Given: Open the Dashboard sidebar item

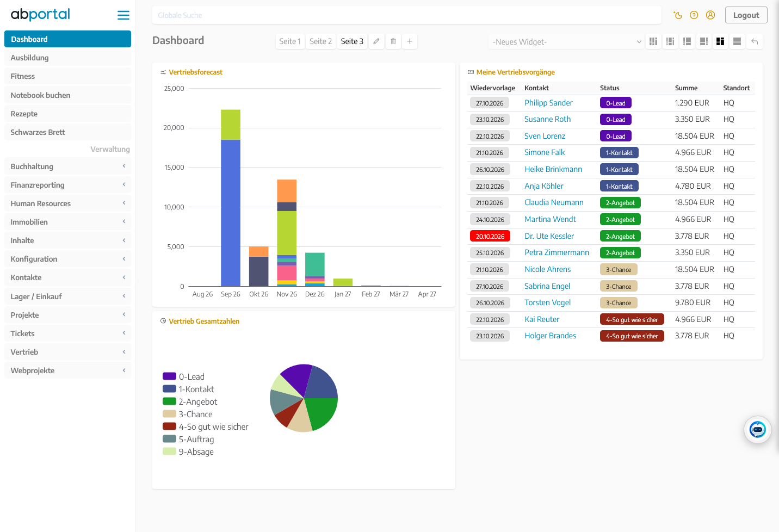Looking at the screenshot, I should point(67,39).
